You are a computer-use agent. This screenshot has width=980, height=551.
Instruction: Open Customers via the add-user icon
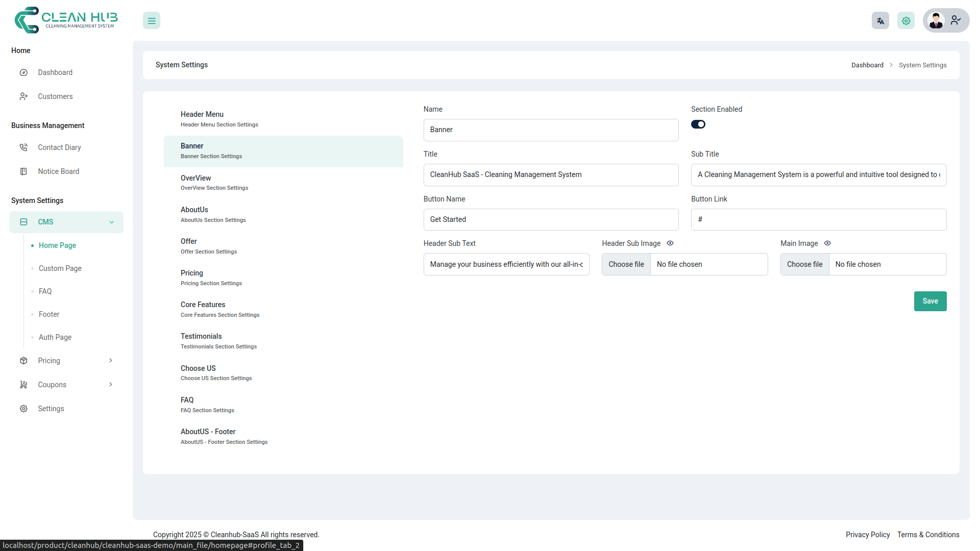[23, 96]
